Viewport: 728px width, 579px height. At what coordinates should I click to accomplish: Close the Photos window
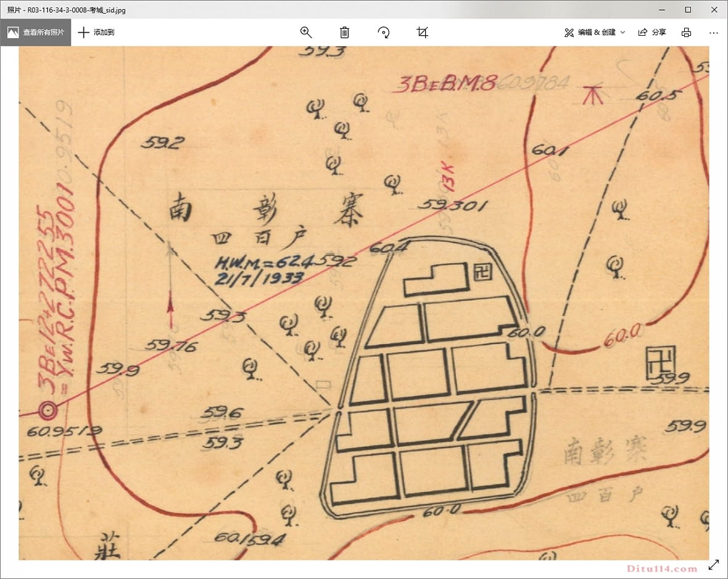pyautogui.click(x=714, y=9)
